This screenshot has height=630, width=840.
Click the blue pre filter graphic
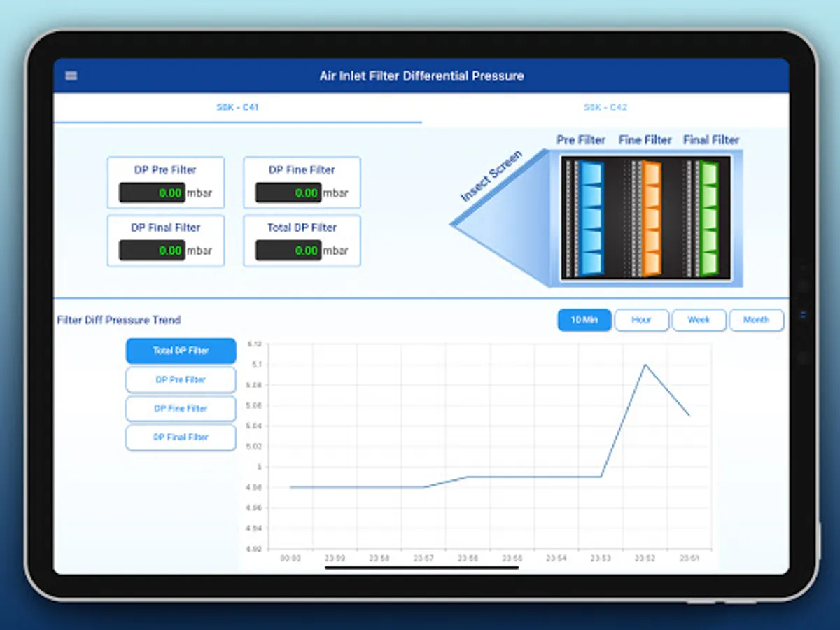tap(592, 218)
